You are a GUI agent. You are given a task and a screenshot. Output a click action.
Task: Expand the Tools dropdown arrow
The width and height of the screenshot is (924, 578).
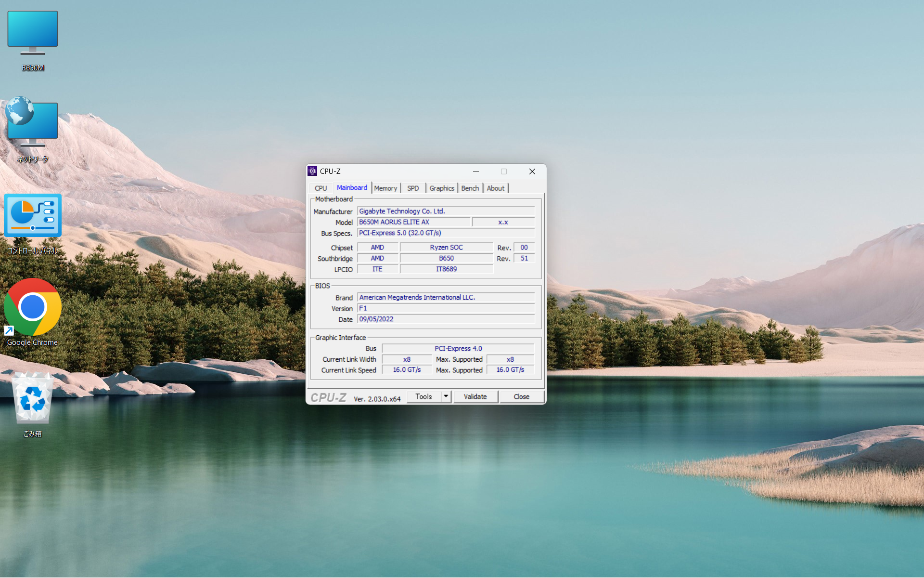tap(446, 396)
